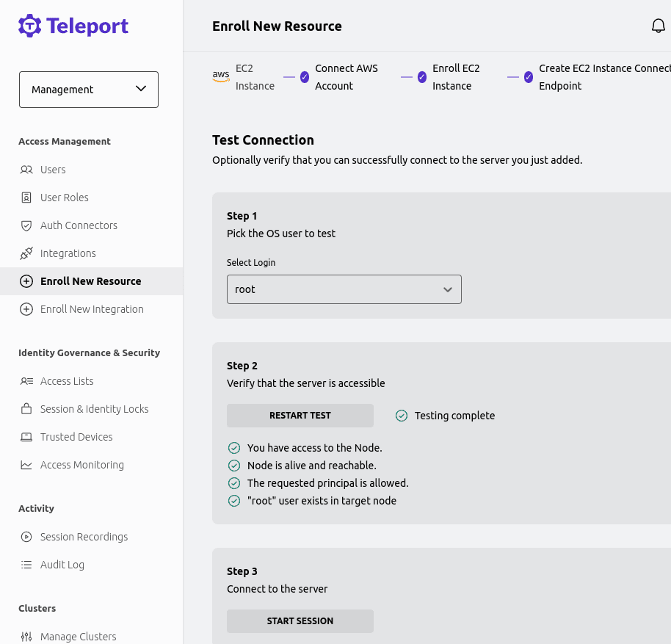Select Enroll New Integration in sidebar

pos(92,309)
